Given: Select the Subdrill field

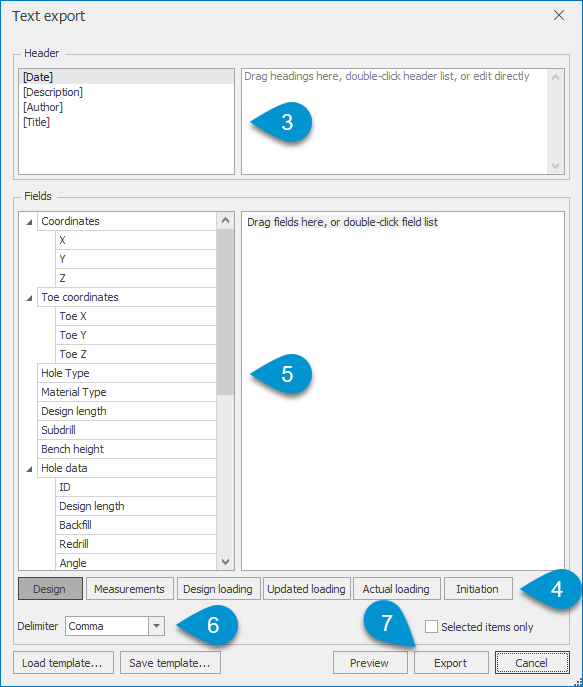Looking at the screenshot, I should [x=127, y=430].
